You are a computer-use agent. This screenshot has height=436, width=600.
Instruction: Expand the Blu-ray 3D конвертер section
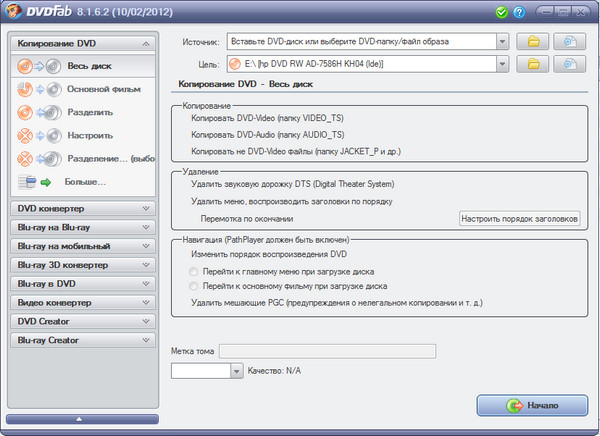pos(83,265)
